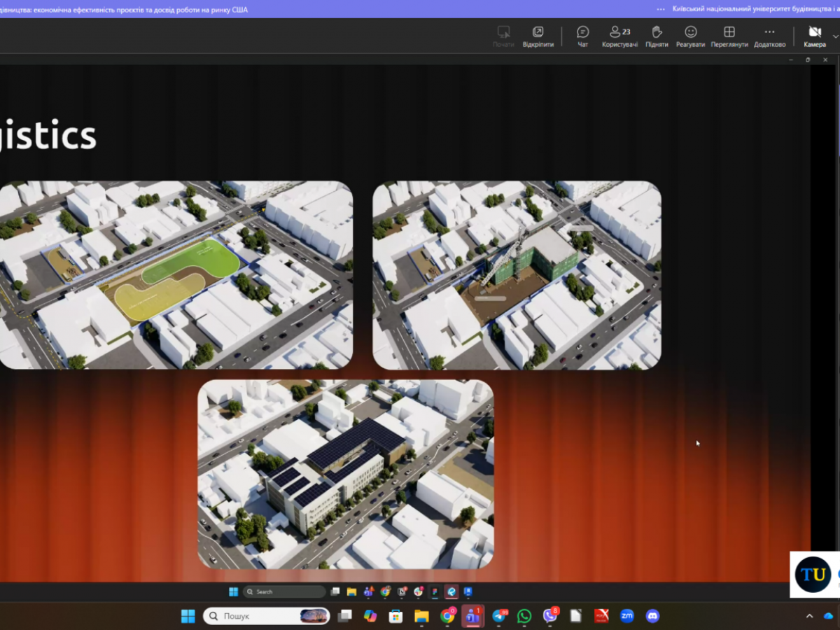Open the Додатково more actions menu

769,36
